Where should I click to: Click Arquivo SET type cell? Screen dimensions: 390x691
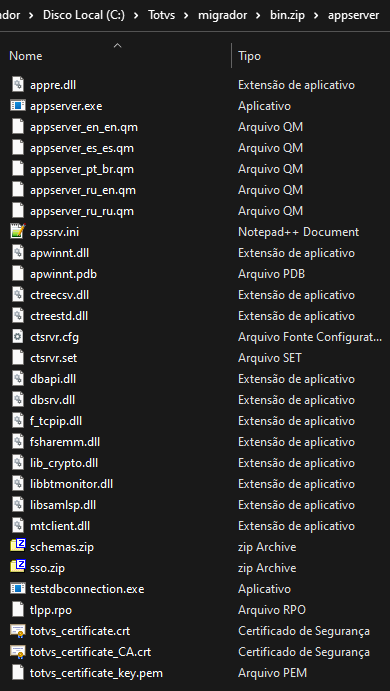[x=270, y=358]
